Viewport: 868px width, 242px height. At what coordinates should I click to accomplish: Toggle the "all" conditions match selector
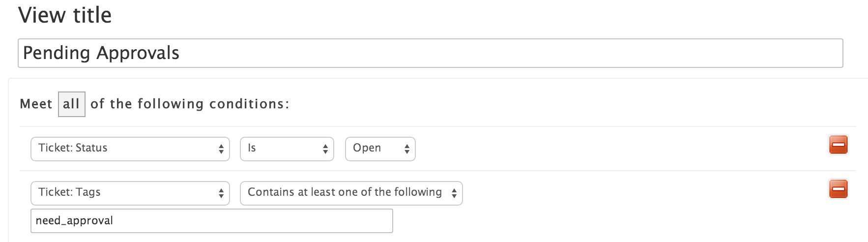click(71, 104)
